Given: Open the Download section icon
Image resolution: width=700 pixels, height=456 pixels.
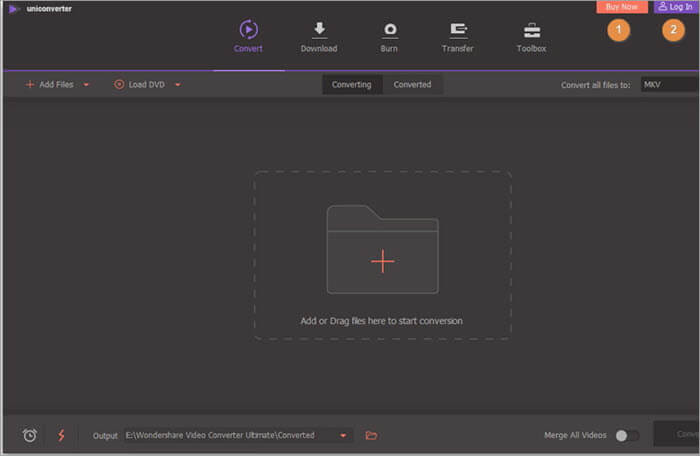Looking at the screenshot, I should tap(319, 30).
